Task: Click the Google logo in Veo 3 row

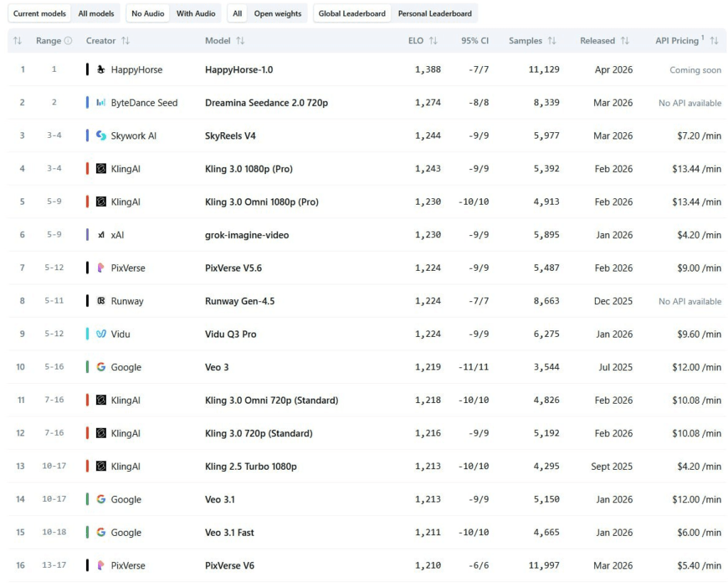Action: click(101, 367)
